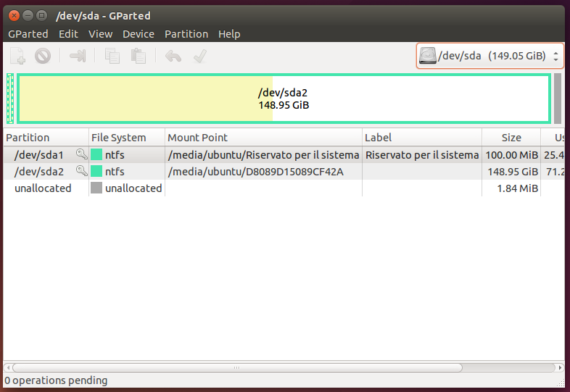
Task: Open the GParted menu
Action: pyautogui.click(x=28, y=34)
